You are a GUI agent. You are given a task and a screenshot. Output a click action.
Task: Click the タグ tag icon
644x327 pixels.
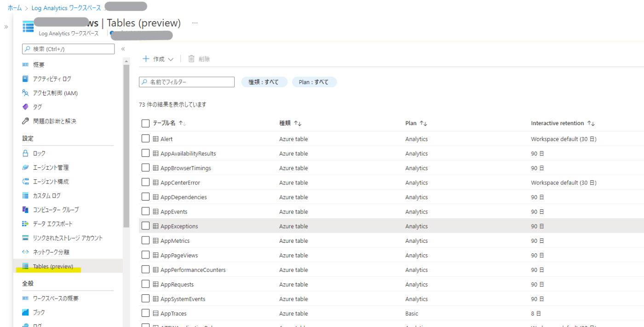click(25, 107)
